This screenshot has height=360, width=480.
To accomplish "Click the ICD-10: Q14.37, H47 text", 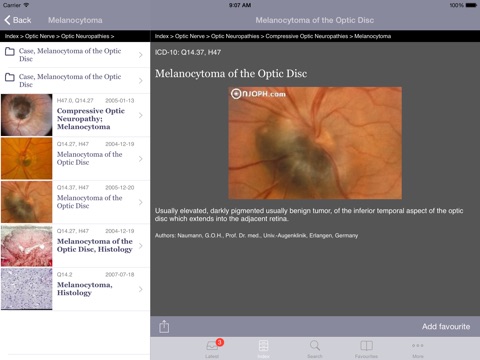I will tap(188, 52).
